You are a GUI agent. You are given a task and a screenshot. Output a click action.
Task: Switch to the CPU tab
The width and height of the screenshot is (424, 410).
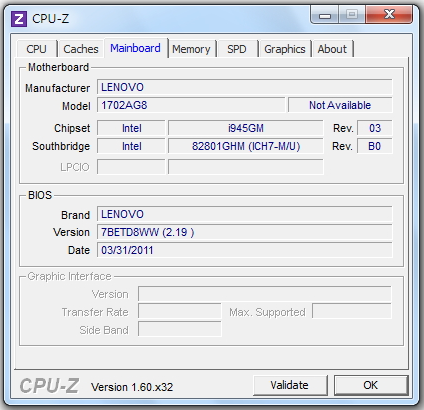(x=36, y=49)
